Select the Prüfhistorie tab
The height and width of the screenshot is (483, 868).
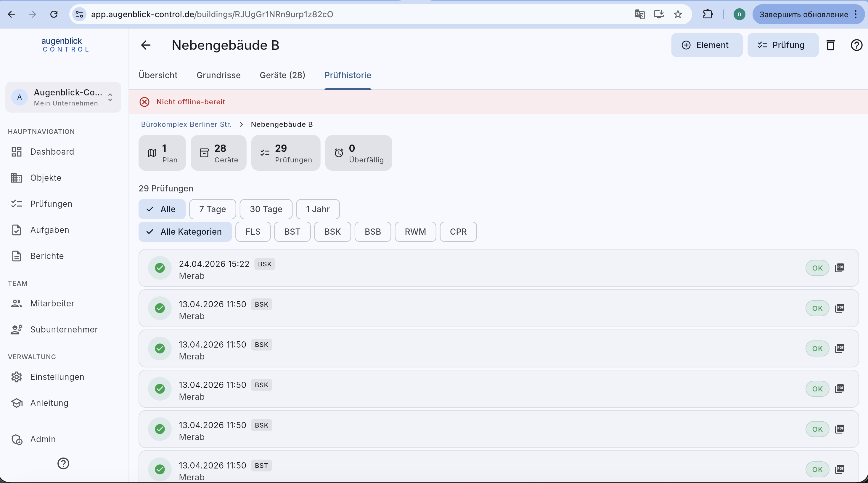point(348,75)
